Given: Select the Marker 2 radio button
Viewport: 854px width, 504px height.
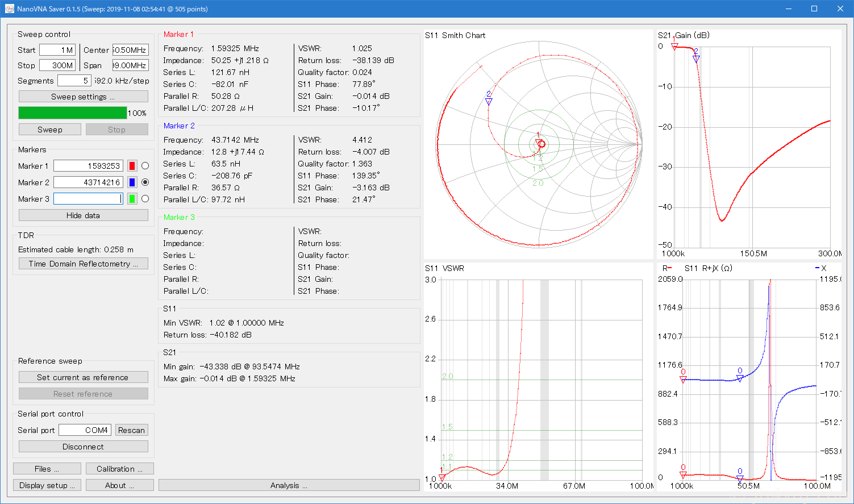Looking at the screenshot, I should pyautogui.click(x=145, y=182).
